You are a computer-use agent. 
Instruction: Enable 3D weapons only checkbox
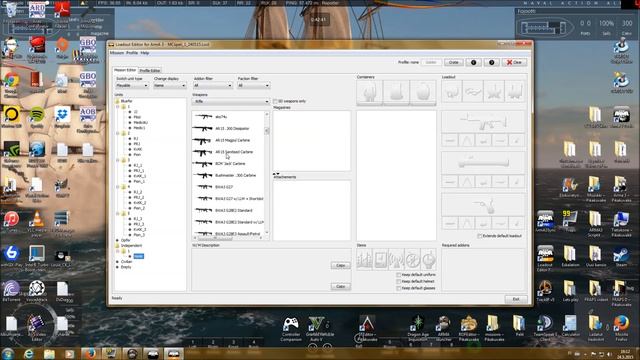click(275, 101)
